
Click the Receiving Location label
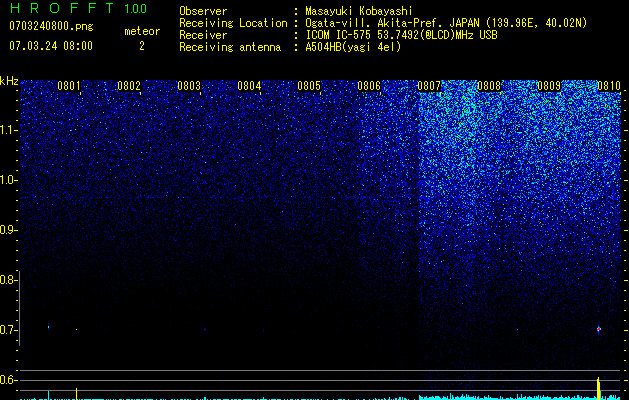tap(233, 23)
